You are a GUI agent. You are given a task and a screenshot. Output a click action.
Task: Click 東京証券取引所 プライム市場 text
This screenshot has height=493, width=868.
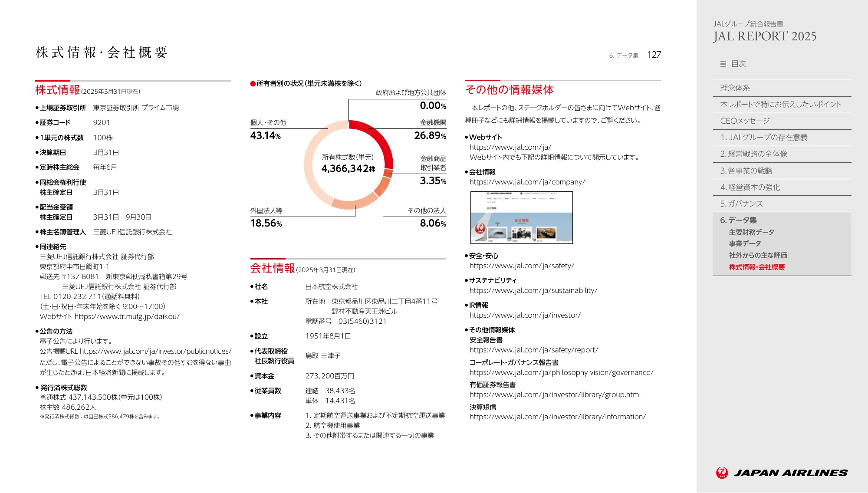click(x=136, y=108)
